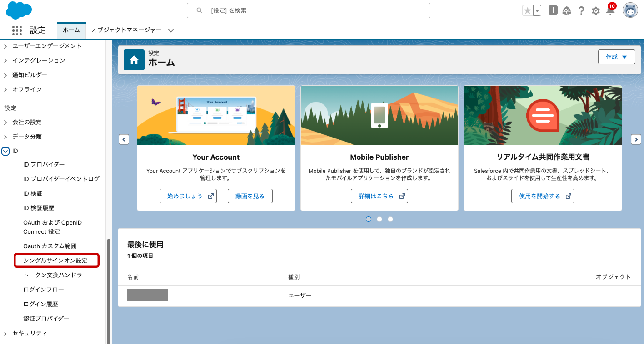Open the favorites list dropdown arrow

click(x=537, y=10)
